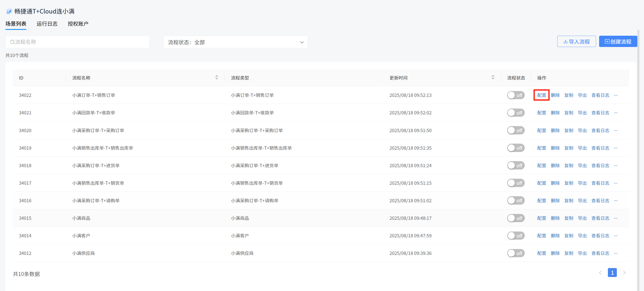
Task: Open more actions ellipsis for 小满商品 row
Action: click(x=616, y=218)
